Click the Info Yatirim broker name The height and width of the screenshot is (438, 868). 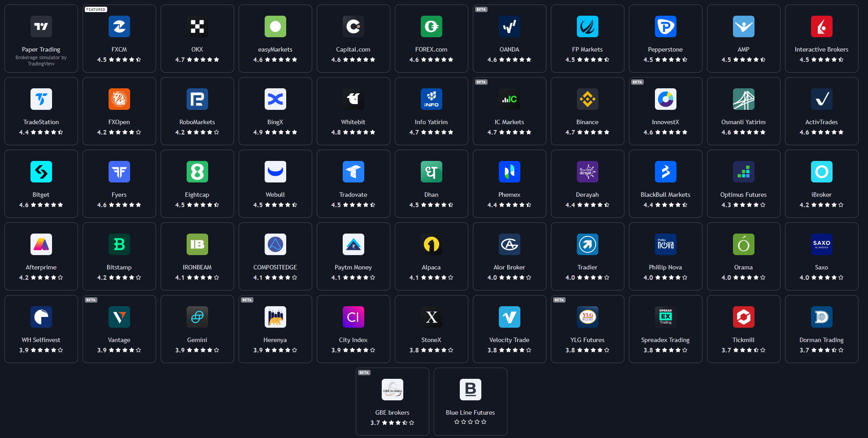(x=432, y=122)
